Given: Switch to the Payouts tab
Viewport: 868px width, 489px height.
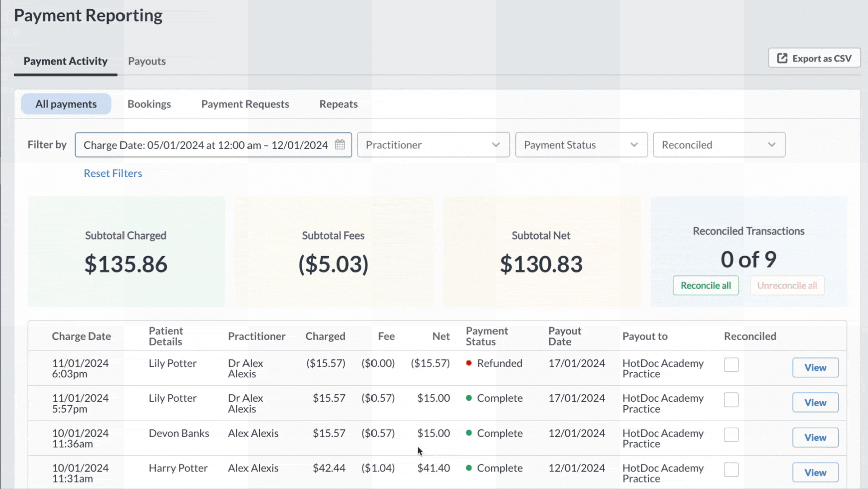Looking at the screenshot, I should click(147, 61).
